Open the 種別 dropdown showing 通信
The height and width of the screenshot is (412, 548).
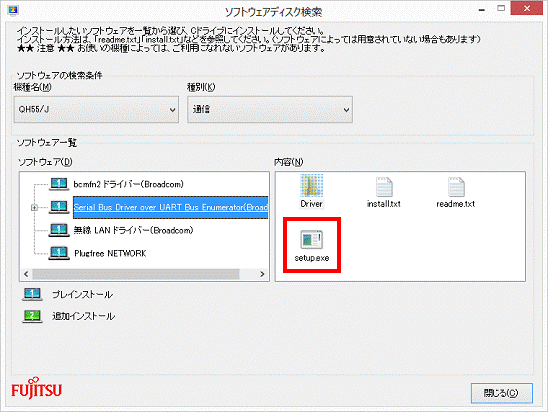[x=270, y=110]
